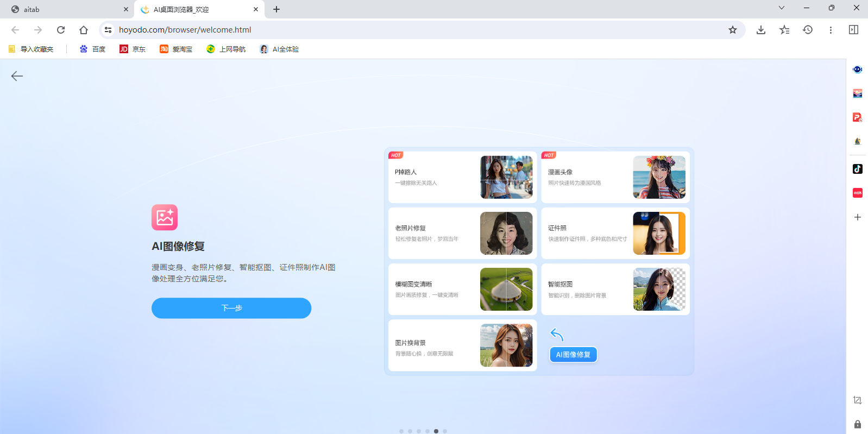The width and height of the screenshot is (868, 434).
Task: Click the browser forward arrow
Action: click(x=38, y=30)
